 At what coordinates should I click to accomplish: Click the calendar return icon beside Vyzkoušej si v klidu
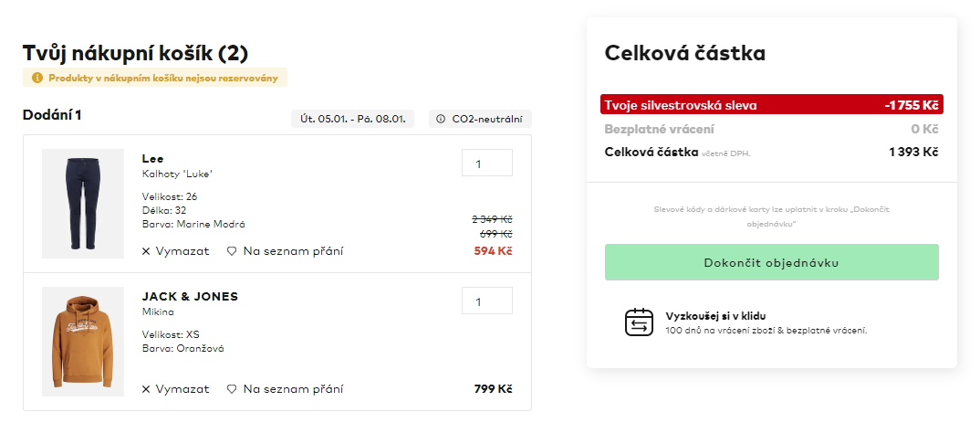click(x=639, y=322)
